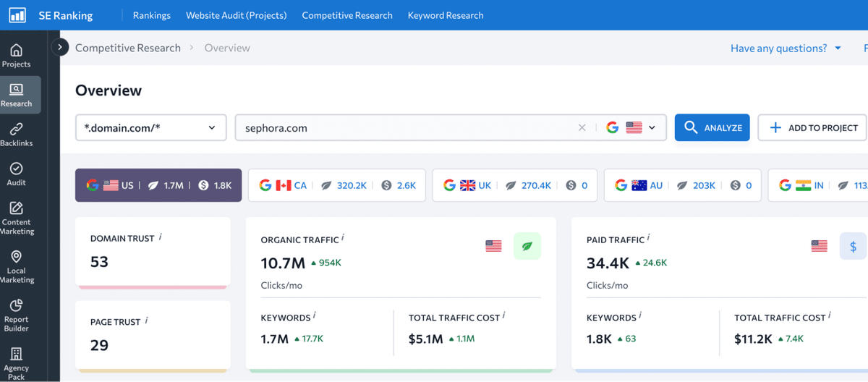Image resolution: width=868 pixels, height=382 pixels.
Task: Open Local Marketing in the sidebar
Action: 16,266
